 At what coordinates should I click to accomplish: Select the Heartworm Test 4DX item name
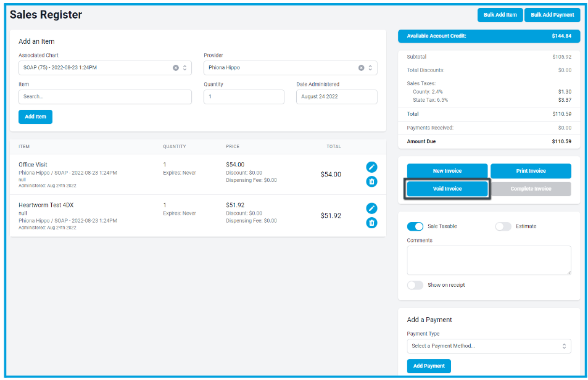tap(46, 205)
